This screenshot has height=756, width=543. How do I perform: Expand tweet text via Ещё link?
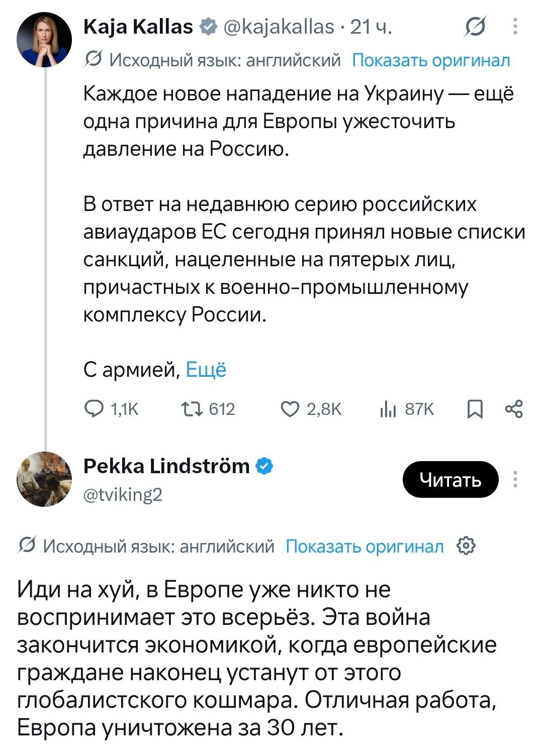(x=206, y=370)
